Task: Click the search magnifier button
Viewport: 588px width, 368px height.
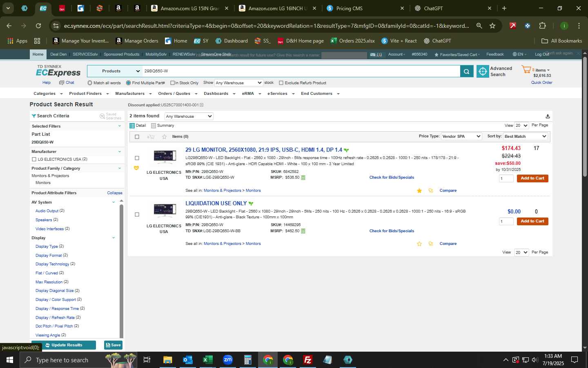Action: (466, 72)
